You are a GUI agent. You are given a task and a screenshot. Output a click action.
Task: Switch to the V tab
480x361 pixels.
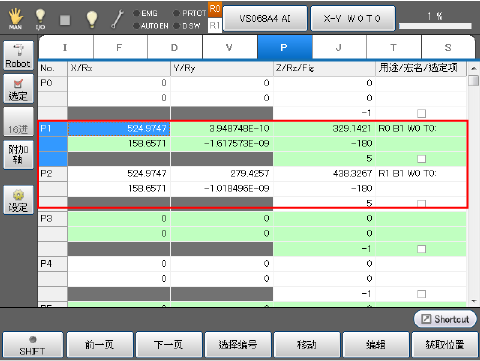click(229, 48)
